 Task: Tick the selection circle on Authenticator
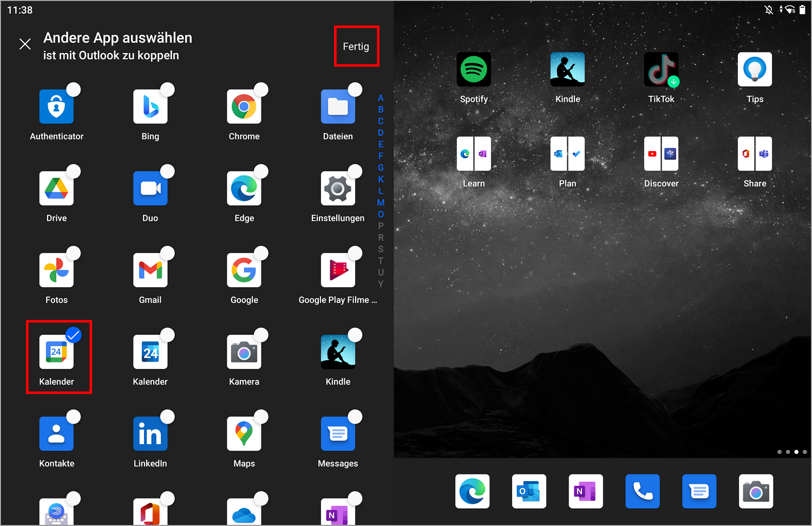(74, 89)
